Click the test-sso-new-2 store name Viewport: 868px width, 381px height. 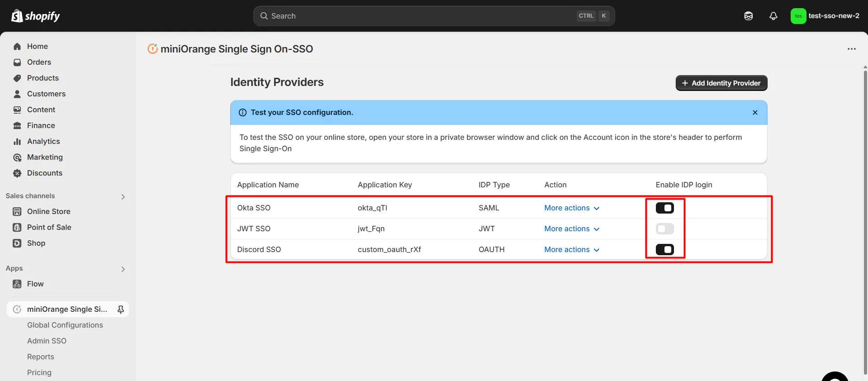pyautogui.click(x=834, y=16)
